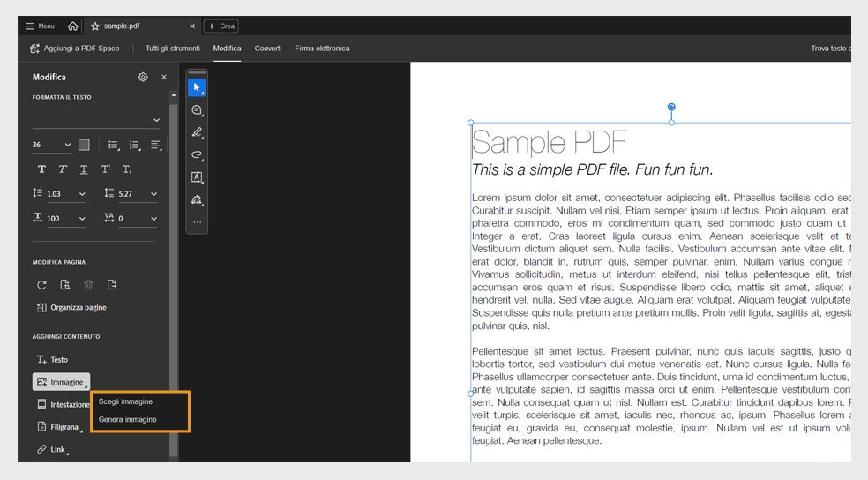Choose Scegli immagine menu entry

[125, 401]
